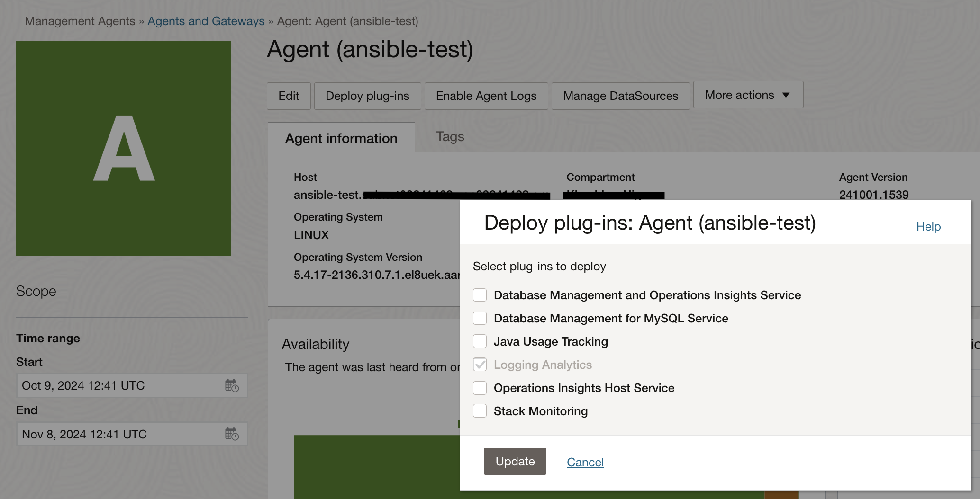Open the End date calendar picker icon
980x499 pixels.
click(x=231, y=434)
